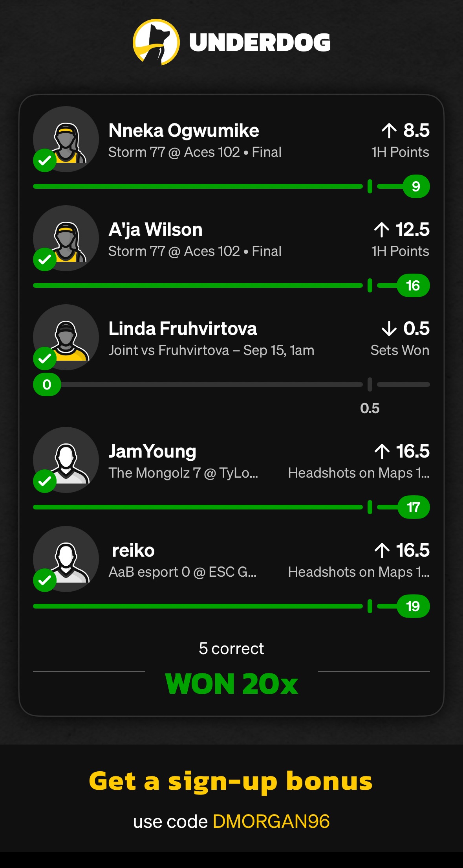Tap Nneka Ogwumike's player avatar
Viewport: 463px width, 868px height.
[66, 139]
